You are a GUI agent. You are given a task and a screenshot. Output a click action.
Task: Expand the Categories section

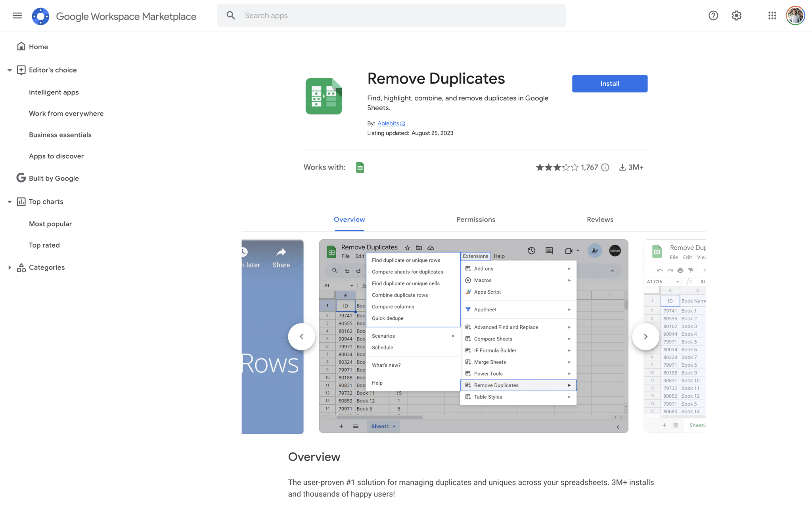(10, 267)
